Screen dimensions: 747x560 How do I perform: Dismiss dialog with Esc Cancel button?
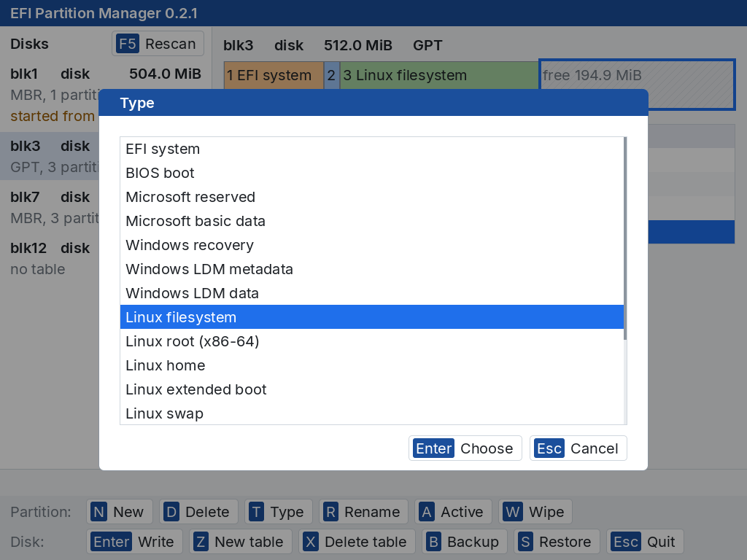tap(578, 448)
